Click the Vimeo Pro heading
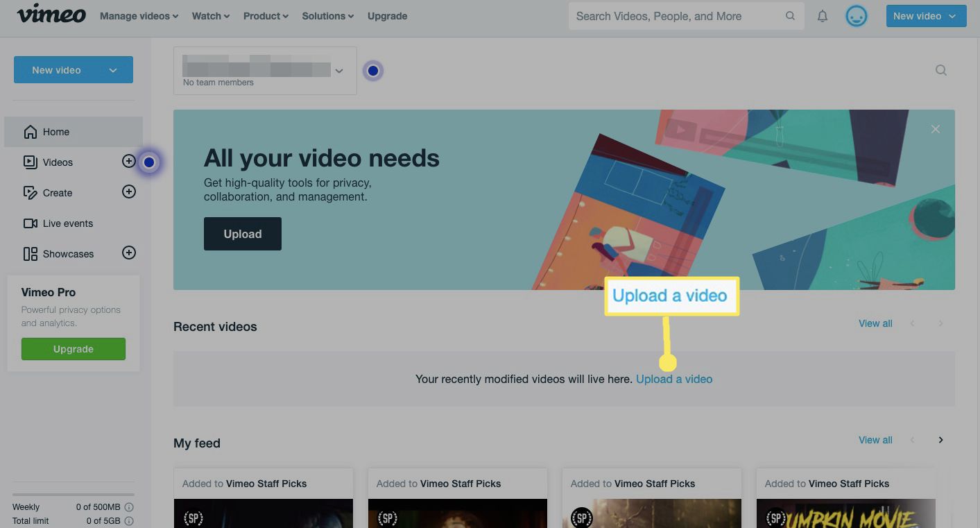 (x=49, y=292)
